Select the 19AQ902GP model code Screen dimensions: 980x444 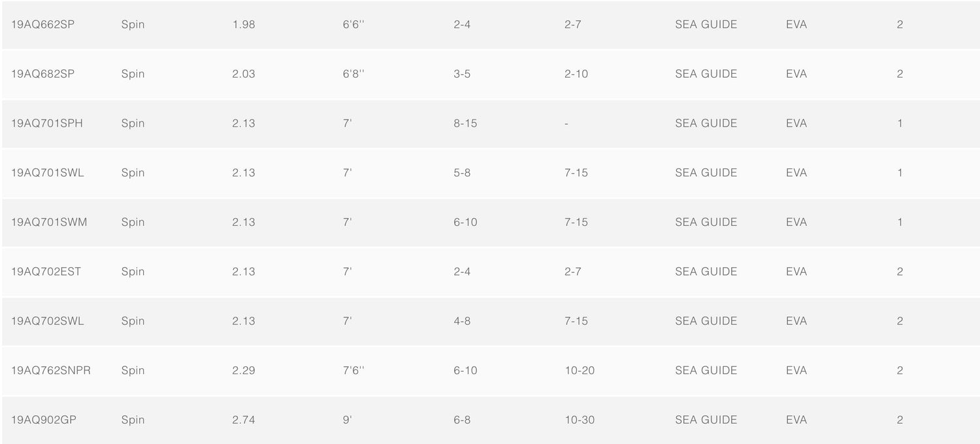(44, 420)
